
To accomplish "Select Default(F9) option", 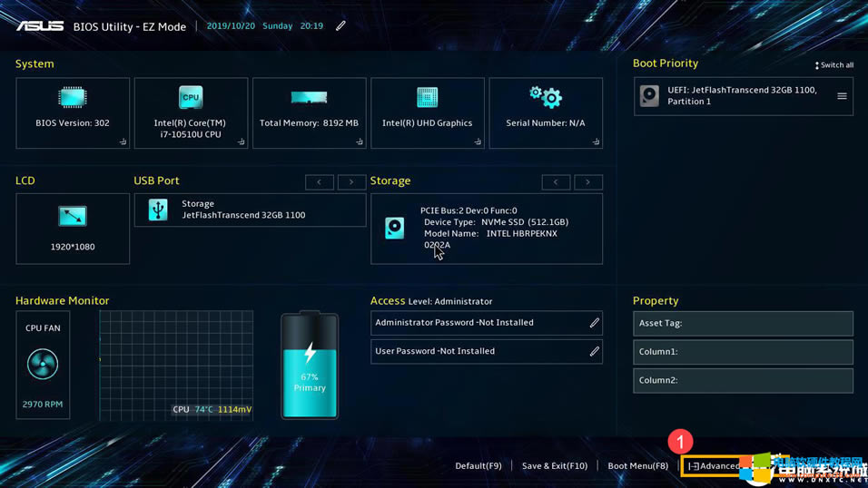I will point(478,466).
